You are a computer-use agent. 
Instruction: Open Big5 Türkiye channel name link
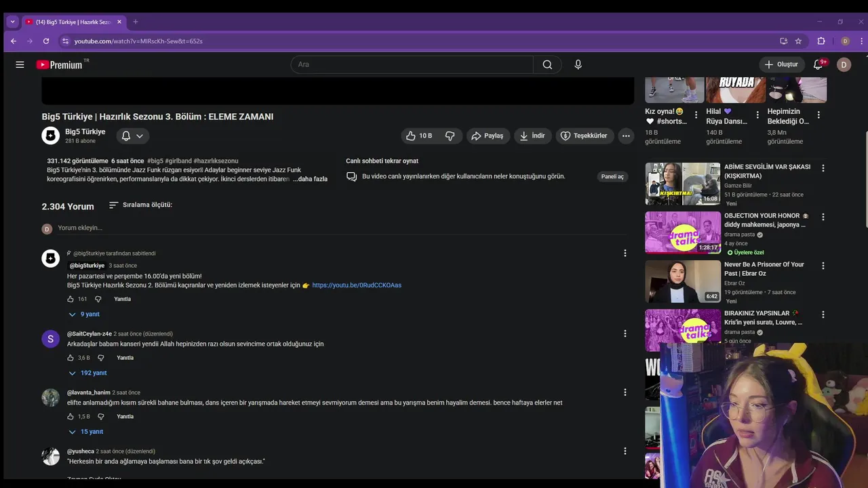point(85,131)
